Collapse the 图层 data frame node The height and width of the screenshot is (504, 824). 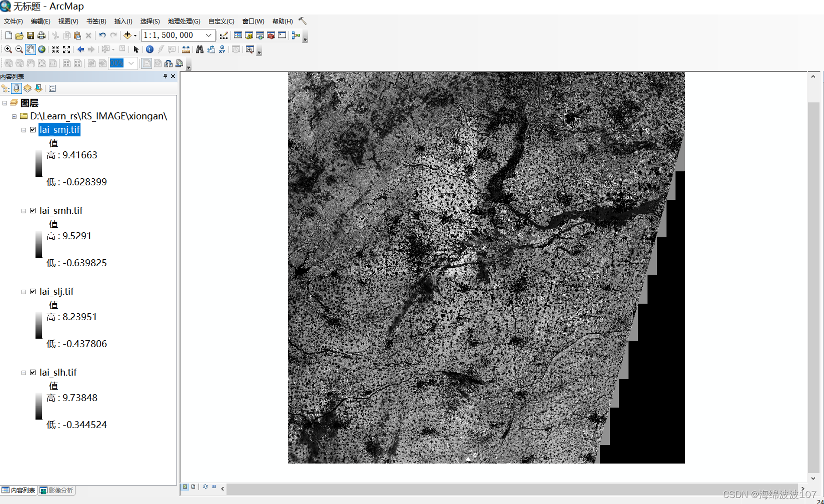4,103
